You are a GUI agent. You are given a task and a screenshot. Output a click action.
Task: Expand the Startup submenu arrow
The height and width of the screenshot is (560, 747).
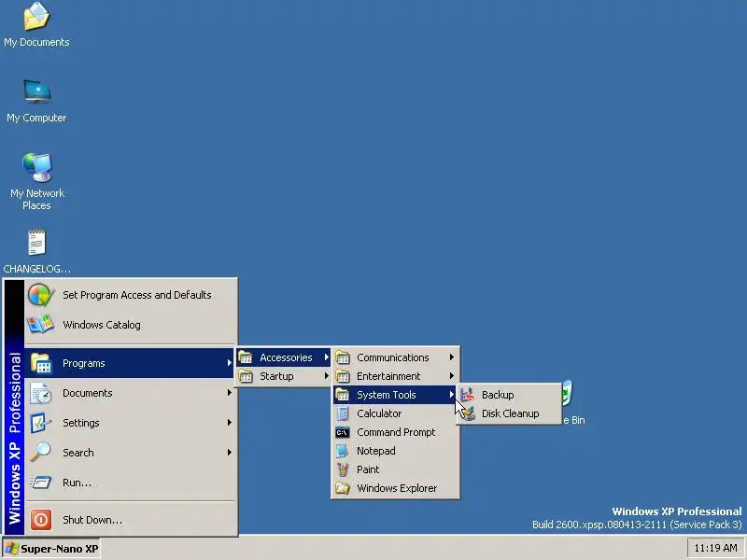point(326,376)
